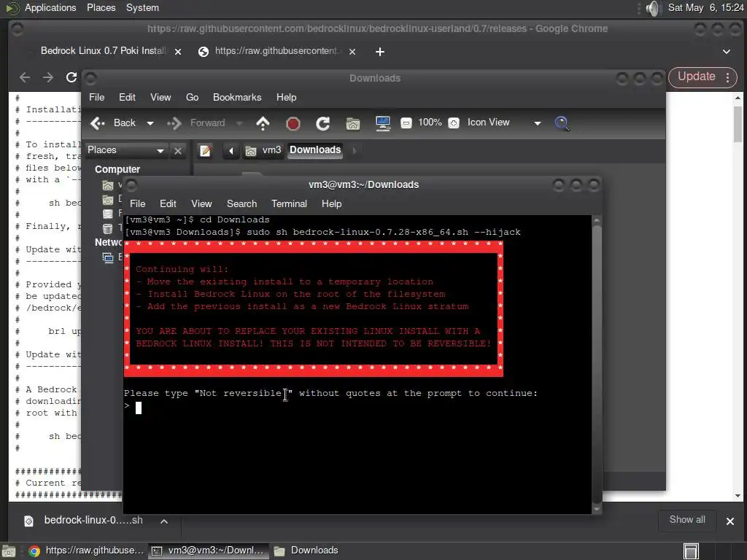The image size is (747, 560).
Task: Toggle text-based location bar pencil icon
Action: tap(205, 151)
